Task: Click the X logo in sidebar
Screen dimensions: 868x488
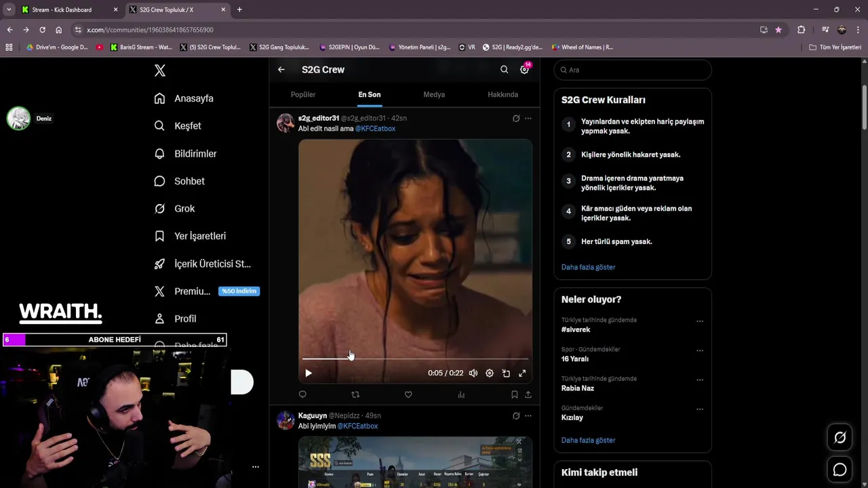Action: pos(159,70)
